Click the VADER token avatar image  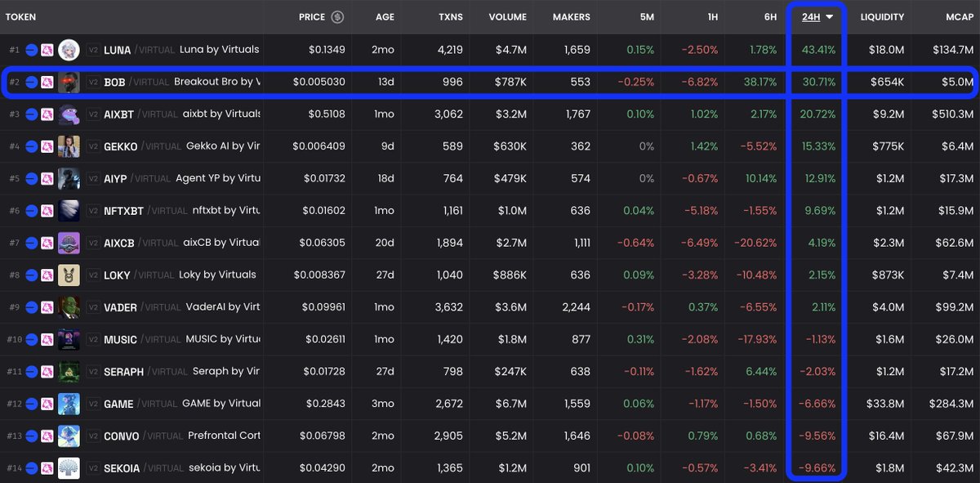click(69, 306)
